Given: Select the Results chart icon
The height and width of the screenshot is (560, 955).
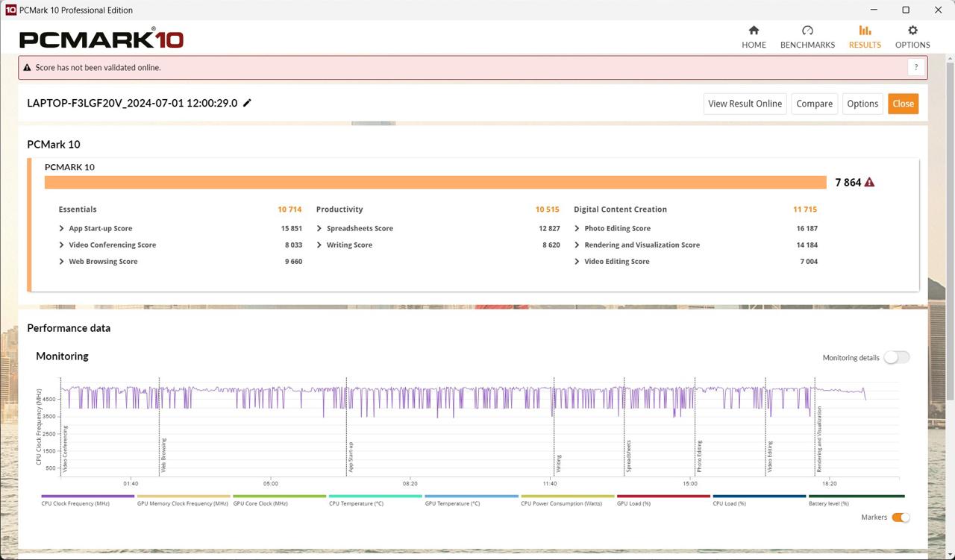Looking at the screenshot, I should [x=865, y=31].
